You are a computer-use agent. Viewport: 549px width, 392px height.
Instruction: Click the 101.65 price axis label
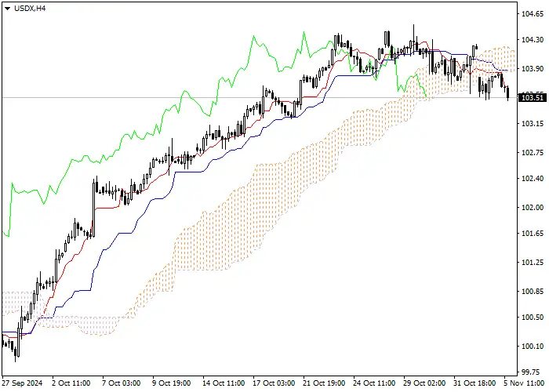click(x=533, y=234)
